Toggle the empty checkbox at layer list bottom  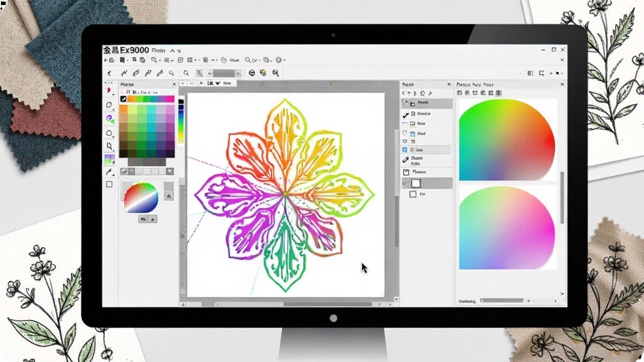pyautogui.click(x=413, y=194)
